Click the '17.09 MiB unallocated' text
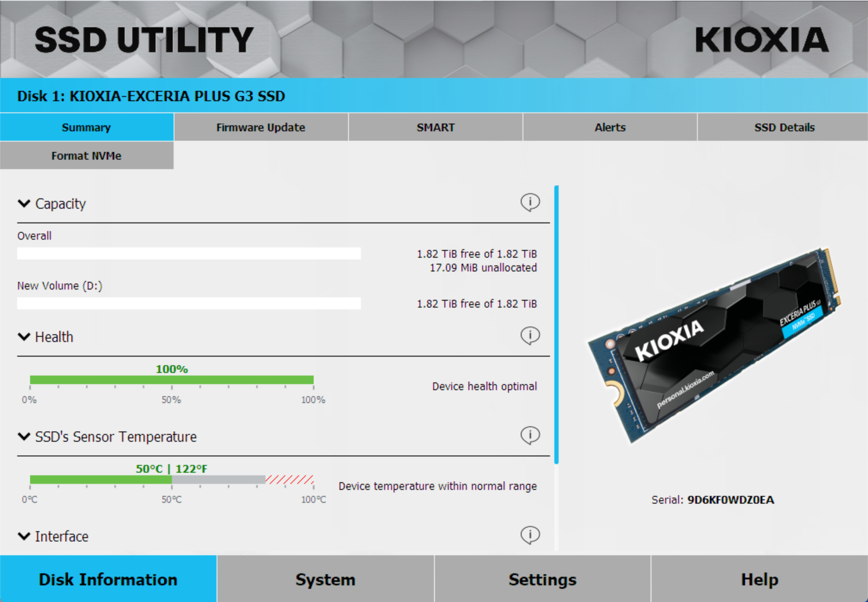This screenshot has height=602, width=868. coord(484,268)
